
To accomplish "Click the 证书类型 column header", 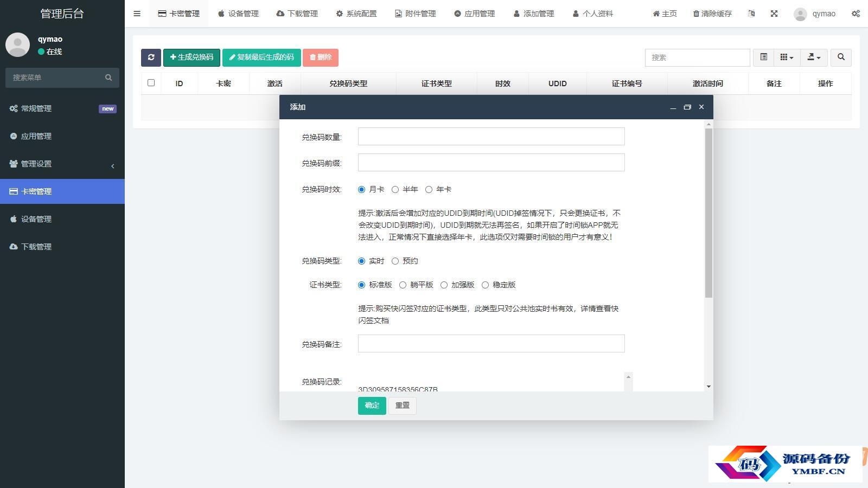I will tap(437, 84).
